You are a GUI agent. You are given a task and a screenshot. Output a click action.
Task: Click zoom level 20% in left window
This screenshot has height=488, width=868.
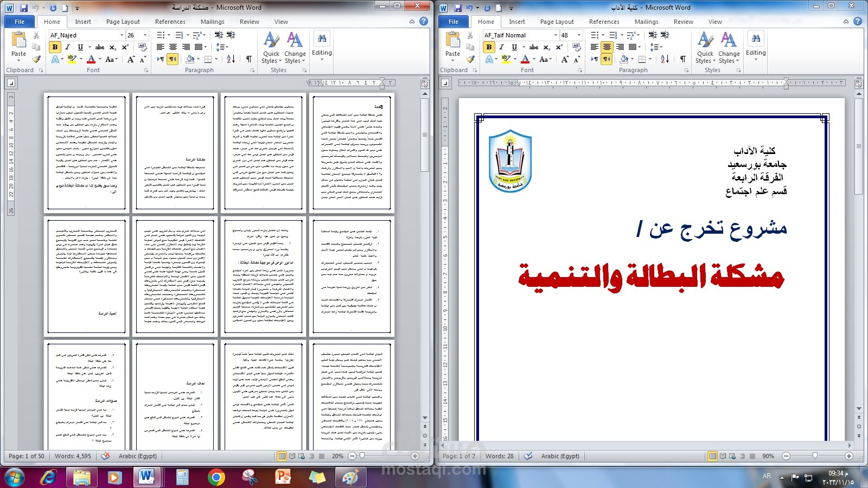[337, 456]
